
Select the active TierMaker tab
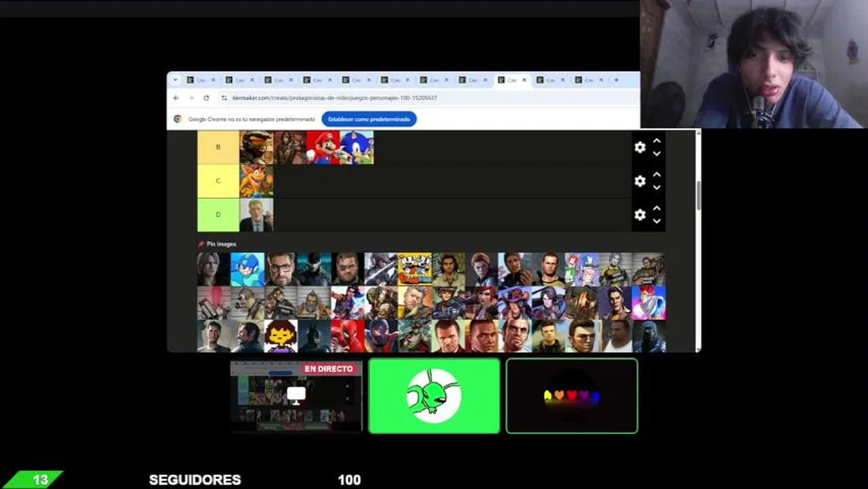[x=512, y=80]
